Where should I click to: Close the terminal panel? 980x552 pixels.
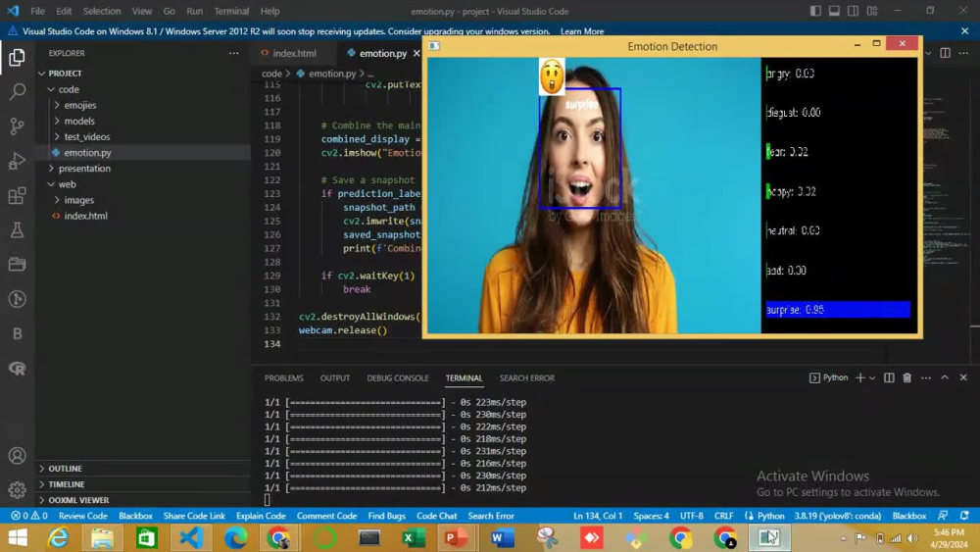(x=963, y=377)
